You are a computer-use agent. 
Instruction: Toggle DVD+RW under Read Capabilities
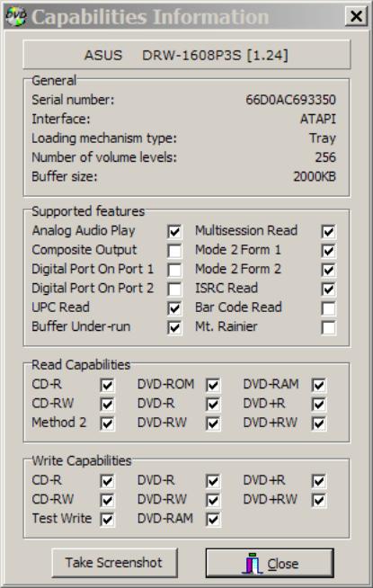tap(319, 423)
